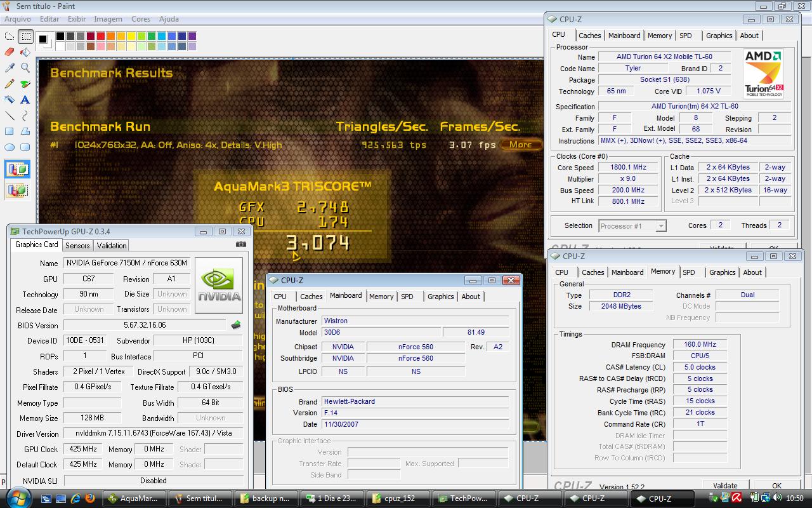812x508 pixels.
Task: Open SPD tab in Memory CPU-Z window
Action: 689,272
